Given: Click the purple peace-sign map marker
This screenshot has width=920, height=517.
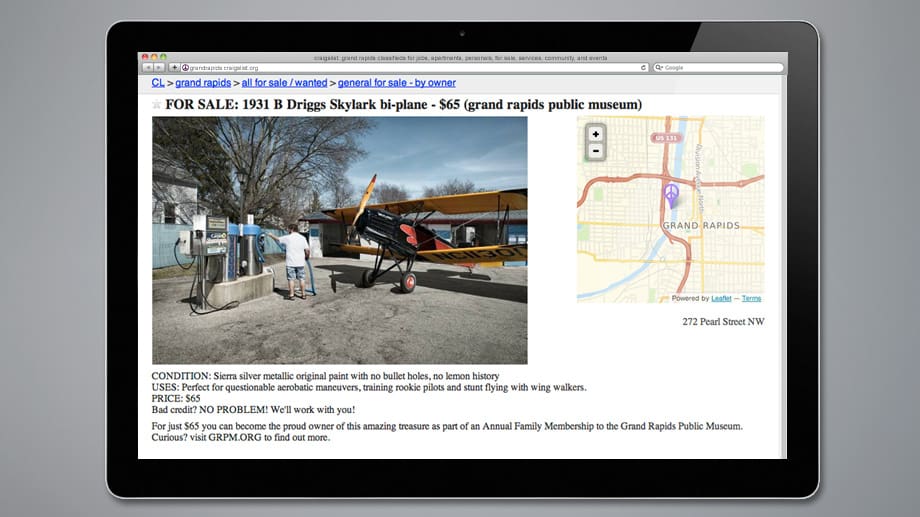Looking at the screenshot, I should tap(671, 193).
